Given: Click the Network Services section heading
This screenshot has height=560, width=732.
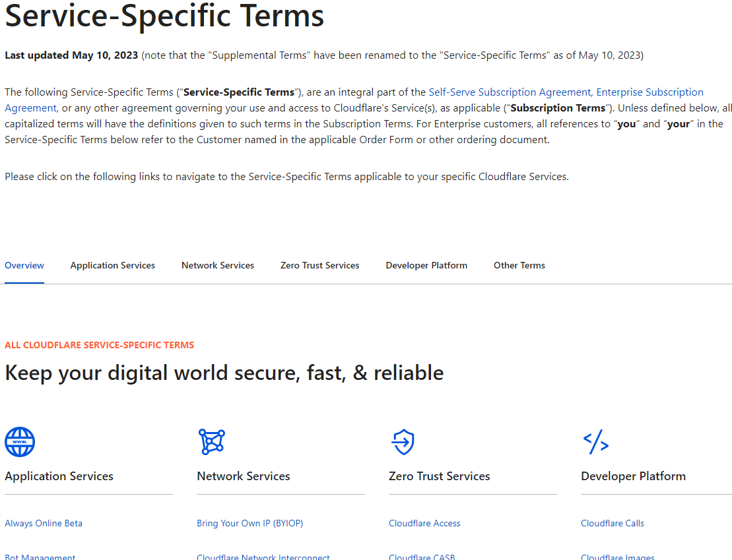Looking at the screenshot, I should [244, 476].
